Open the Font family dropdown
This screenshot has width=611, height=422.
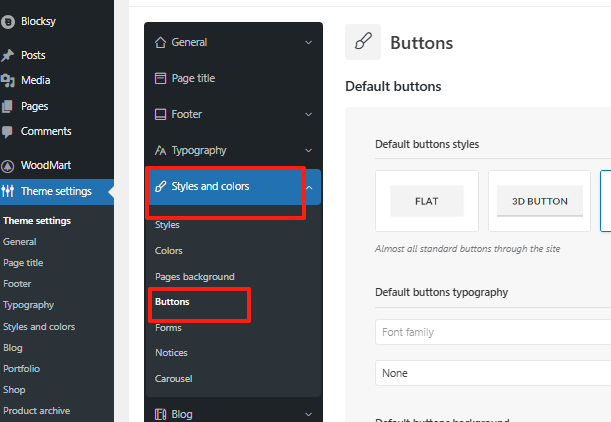[492, 331]
